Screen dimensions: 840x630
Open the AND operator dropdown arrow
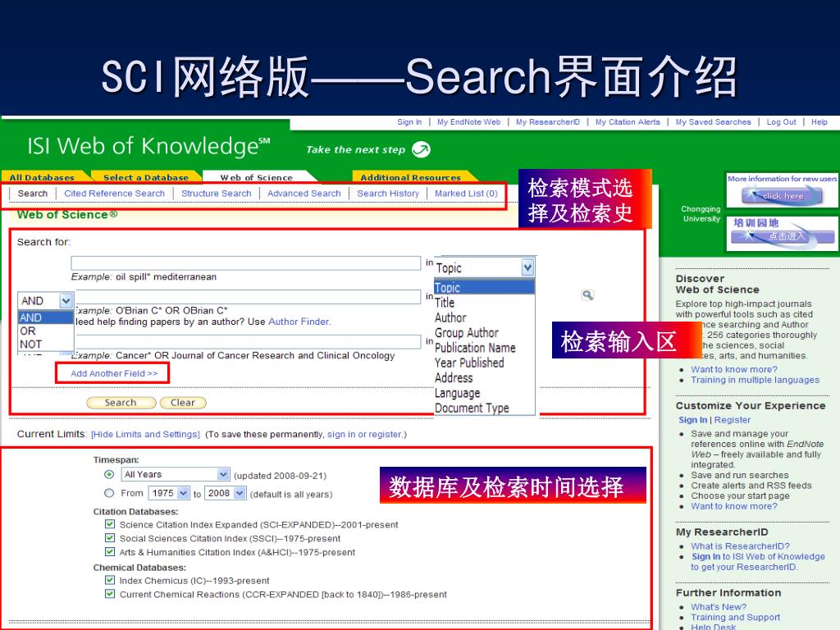click(66, 301)
